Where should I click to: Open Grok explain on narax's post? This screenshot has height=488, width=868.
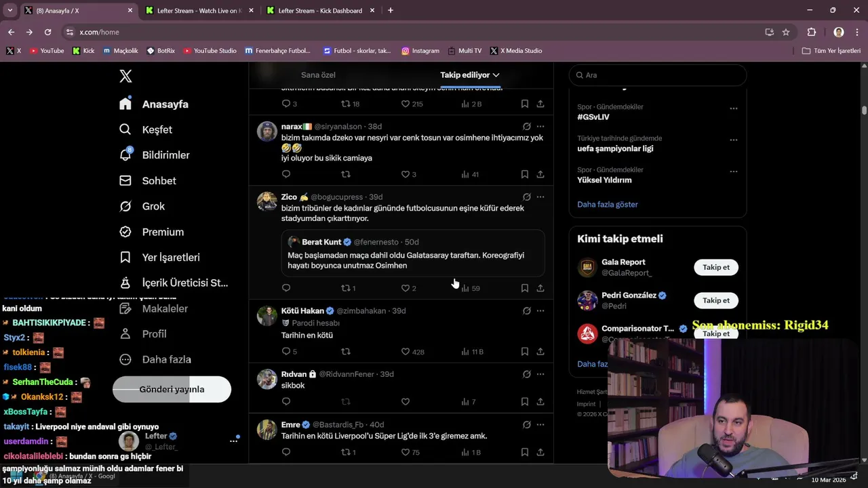tap(526, 127)
